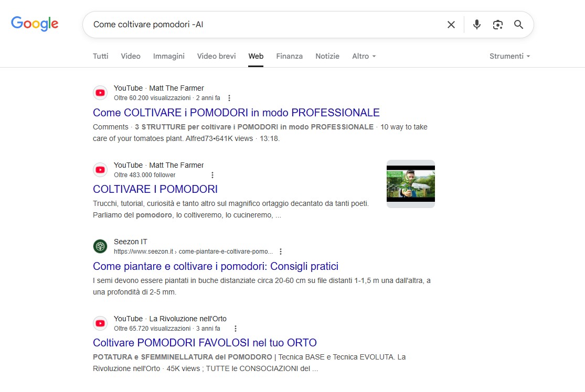This screenshot has width=585, height=392.
Task: Open Google Lens image search icon
Action: (x=498, y=25)
